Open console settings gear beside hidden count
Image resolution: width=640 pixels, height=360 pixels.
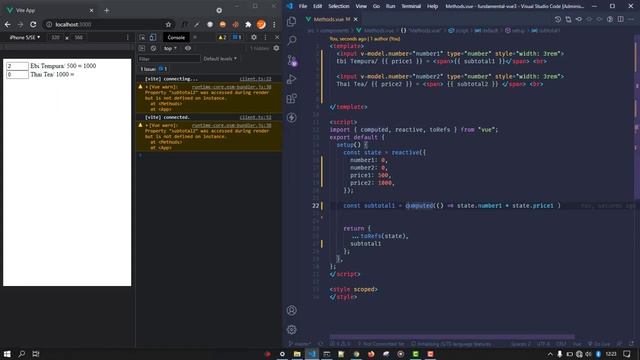tap(276, 48)
